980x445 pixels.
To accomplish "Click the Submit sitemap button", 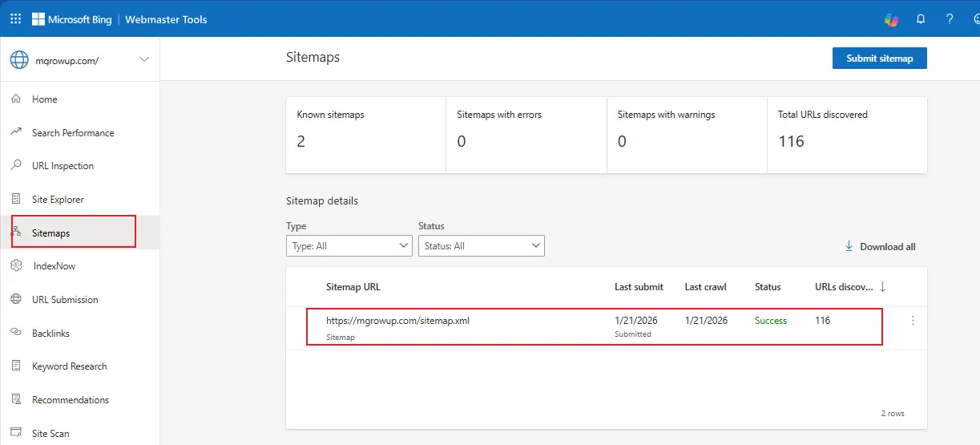I will [879, 59].
